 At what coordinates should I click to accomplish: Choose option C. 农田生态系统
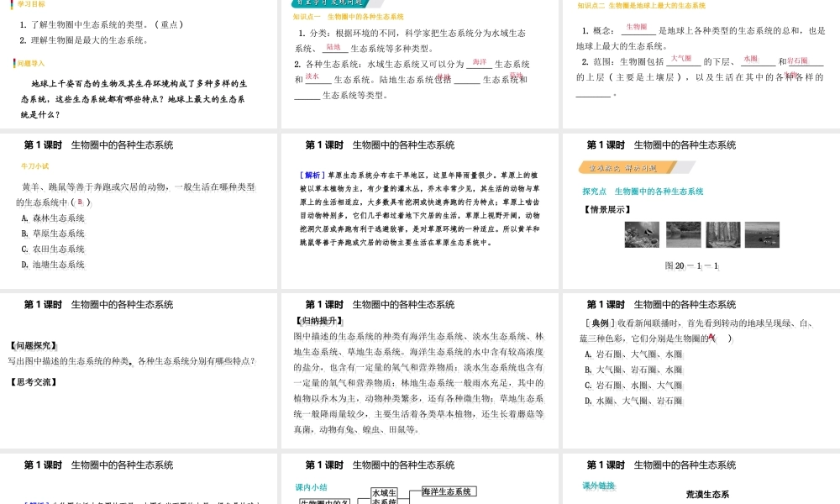pos(53,249)
